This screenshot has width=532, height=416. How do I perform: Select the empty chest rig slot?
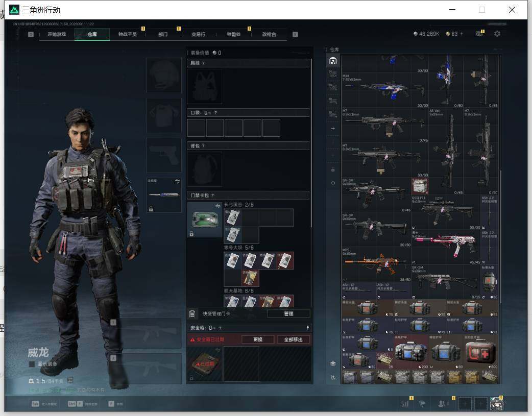click(205, 87)
